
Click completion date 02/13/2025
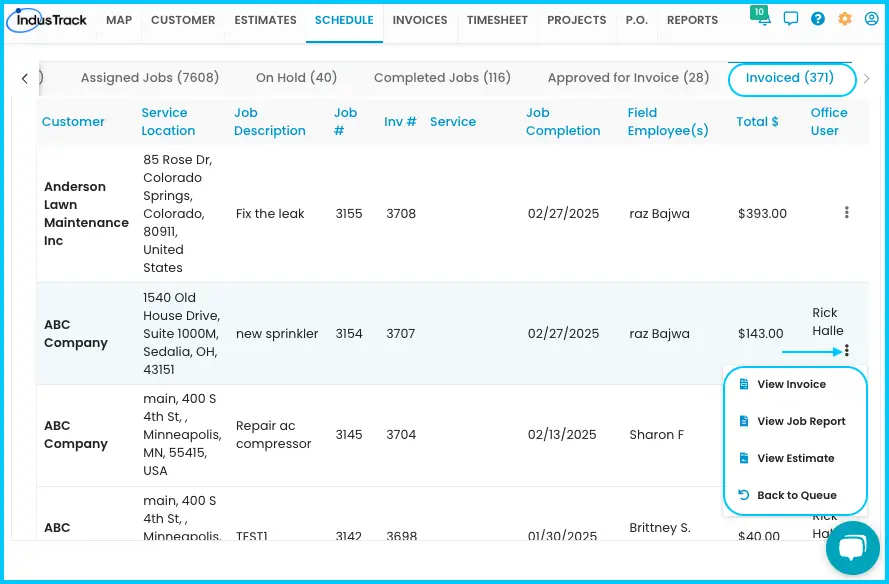coord(562,434)
